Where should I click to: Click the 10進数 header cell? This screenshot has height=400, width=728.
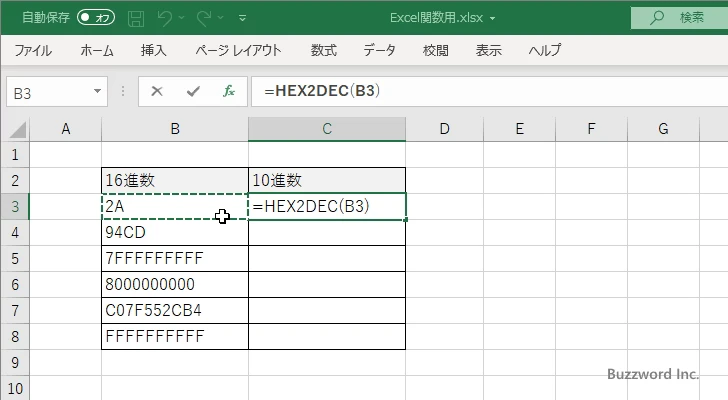click(x=327, y=180)
